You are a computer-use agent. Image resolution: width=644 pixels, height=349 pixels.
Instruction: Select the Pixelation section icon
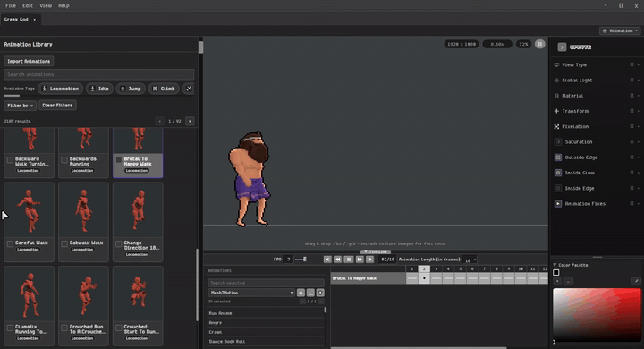click(556, 126)
